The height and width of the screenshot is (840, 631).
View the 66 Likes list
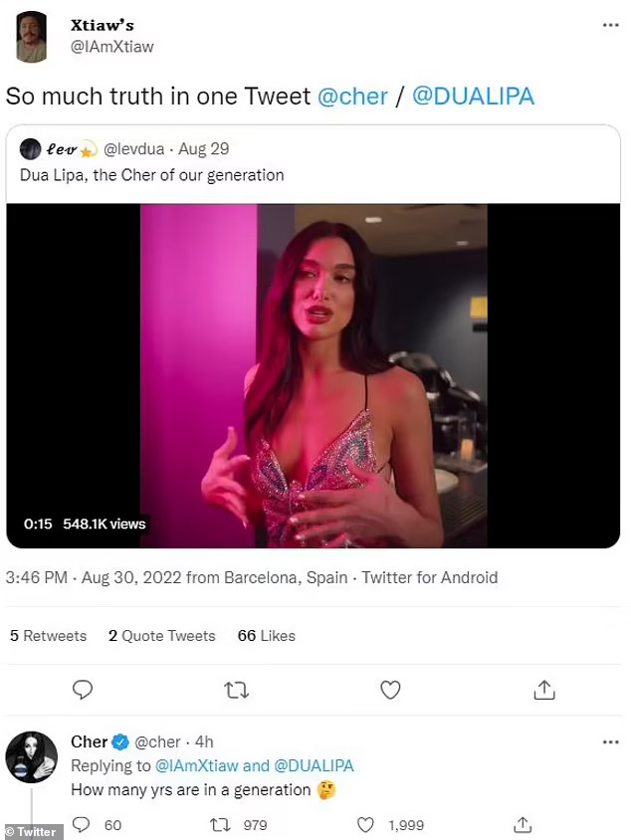coord(266,636)
